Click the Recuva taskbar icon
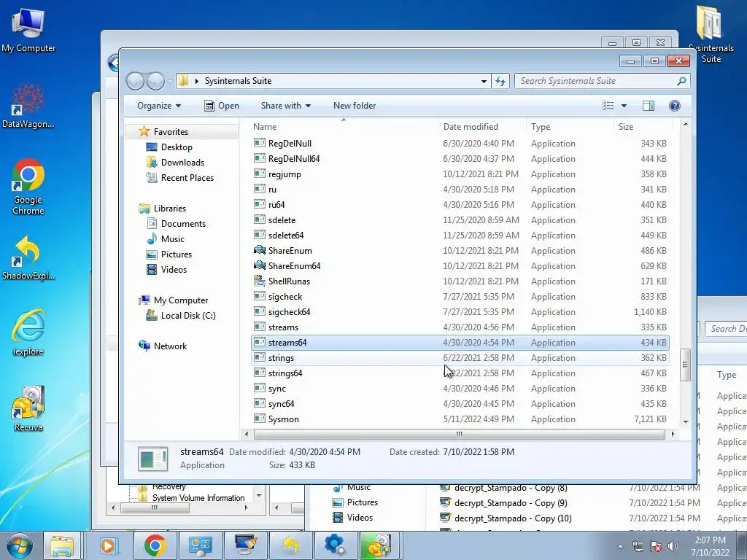The height and width of the screenshot is (560, 747). point(379,545)
